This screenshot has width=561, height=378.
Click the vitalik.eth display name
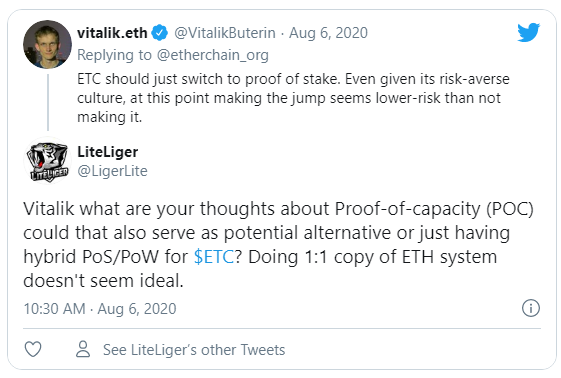tap(112, 33)
